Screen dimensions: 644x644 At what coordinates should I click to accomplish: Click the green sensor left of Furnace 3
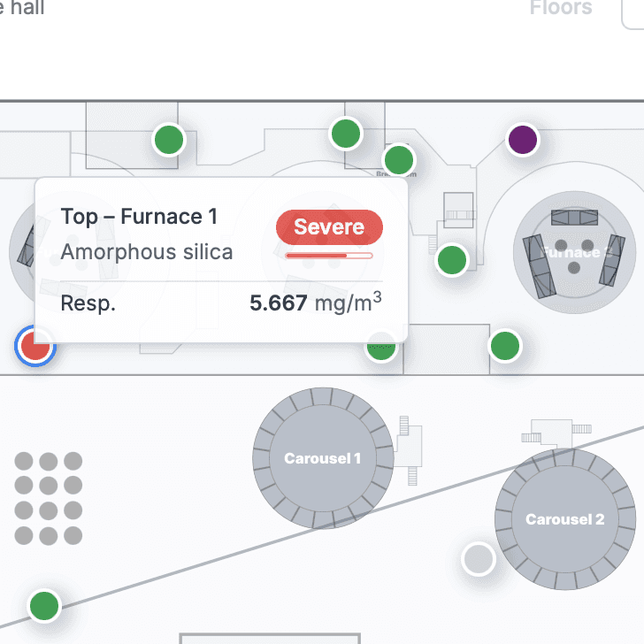point(452,260)
